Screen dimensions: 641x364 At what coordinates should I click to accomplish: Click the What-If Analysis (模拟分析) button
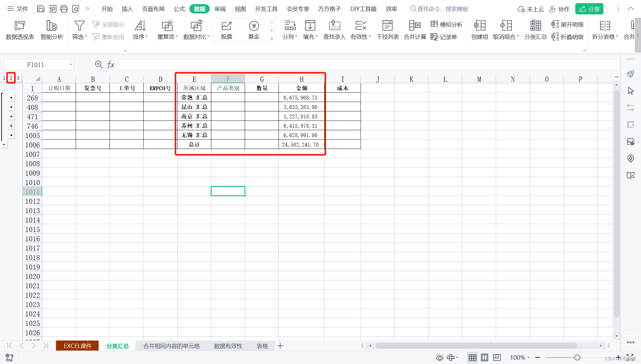click(x=447, y=24)
